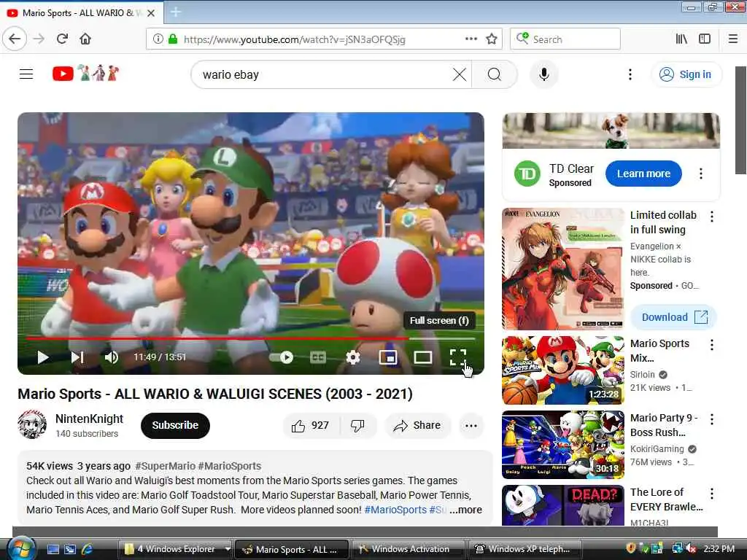The image size is (747, 560).
Task: Open the Evangelion NIKKE ad thumbnail
Action: 563,269
